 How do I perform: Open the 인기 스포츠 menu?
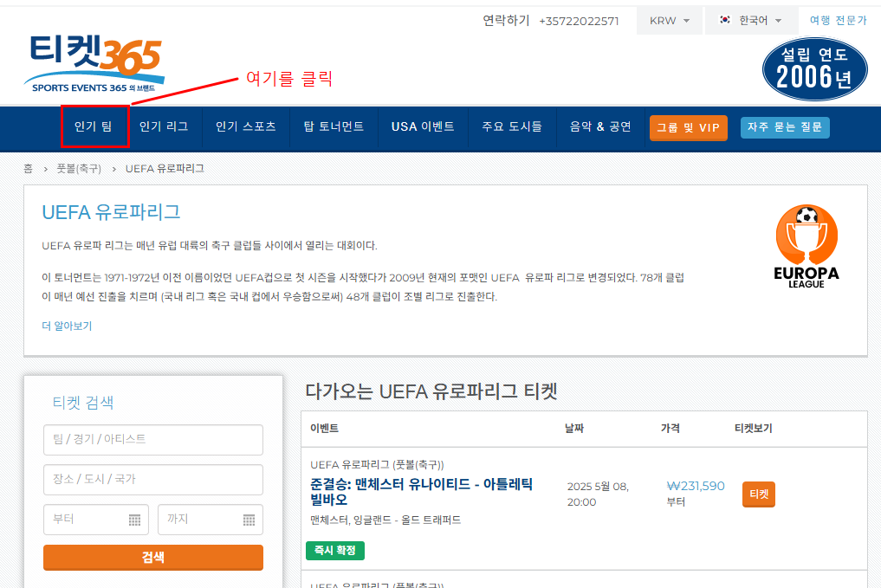[245, 127]
